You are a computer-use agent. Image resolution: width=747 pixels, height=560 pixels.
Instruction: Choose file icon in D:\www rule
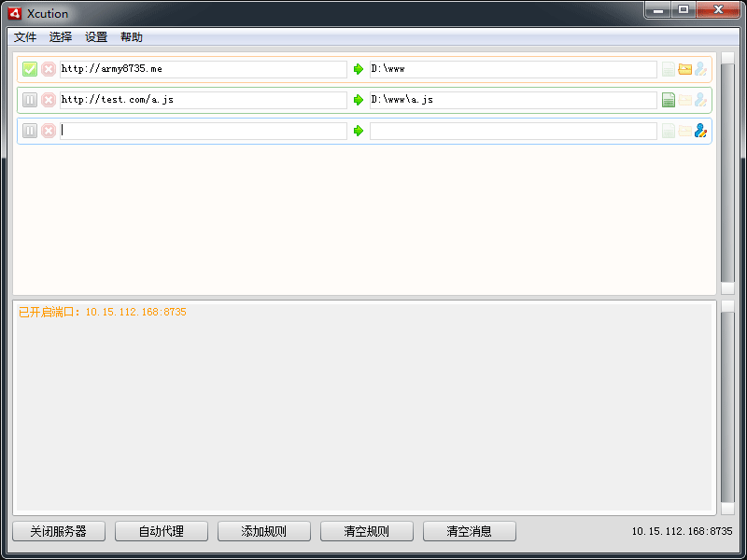669,69
